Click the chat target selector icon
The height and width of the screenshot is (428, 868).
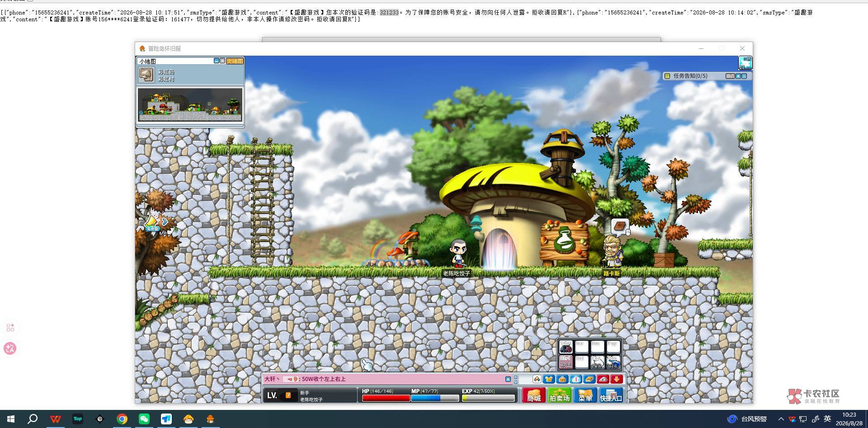point(537,379)
